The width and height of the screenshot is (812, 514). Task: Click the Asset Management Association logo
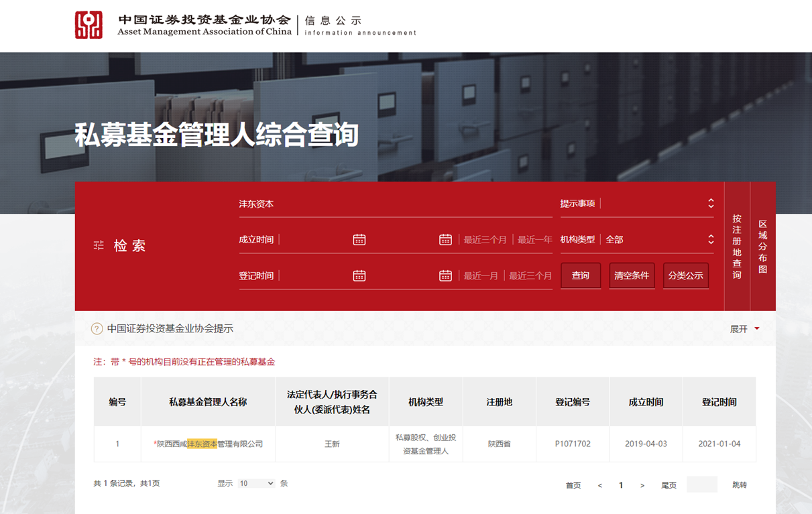point(89,25)
